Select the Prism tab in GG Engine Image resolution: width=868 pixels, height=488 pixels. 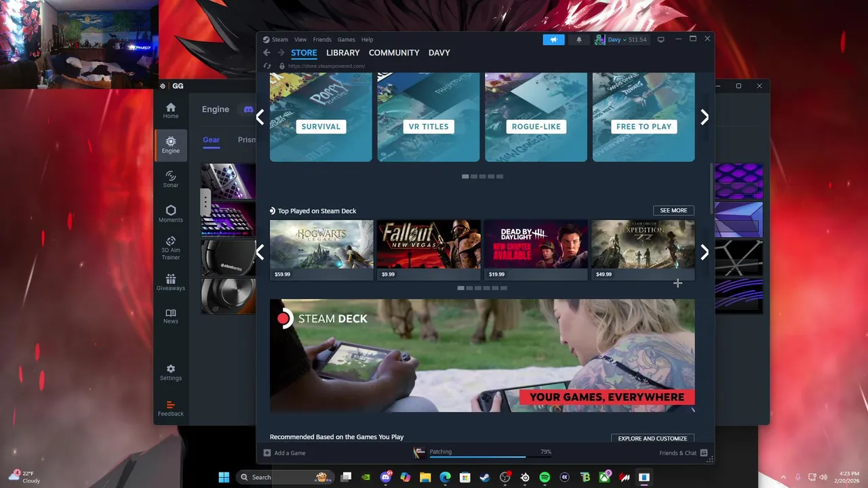[x=247, y=140]
